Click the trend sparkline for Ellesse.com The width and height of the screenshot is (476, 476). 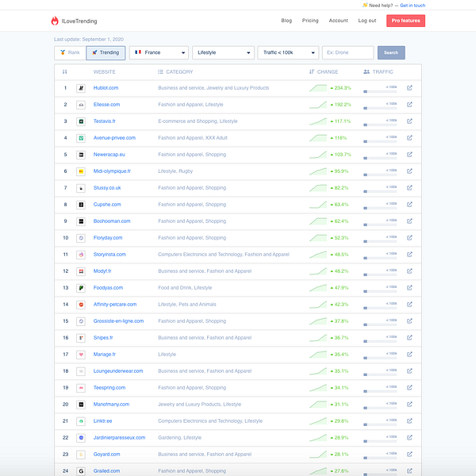(318, 105)
